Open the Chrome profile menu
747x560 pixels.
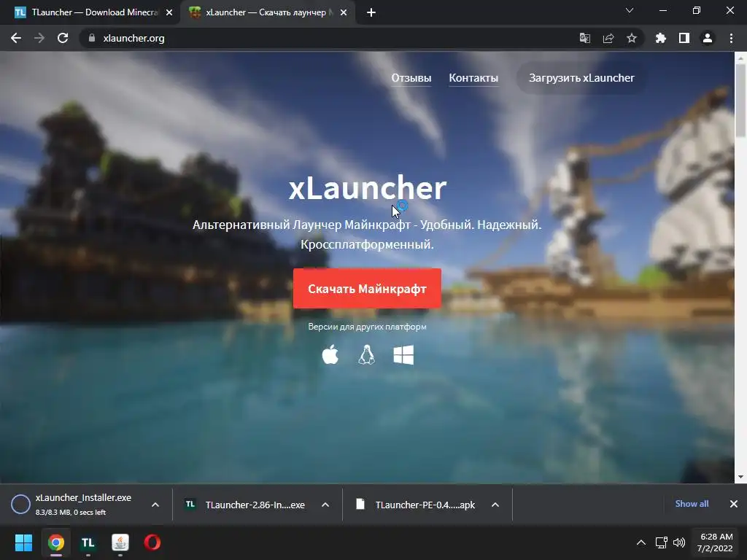tap(708, 38)
